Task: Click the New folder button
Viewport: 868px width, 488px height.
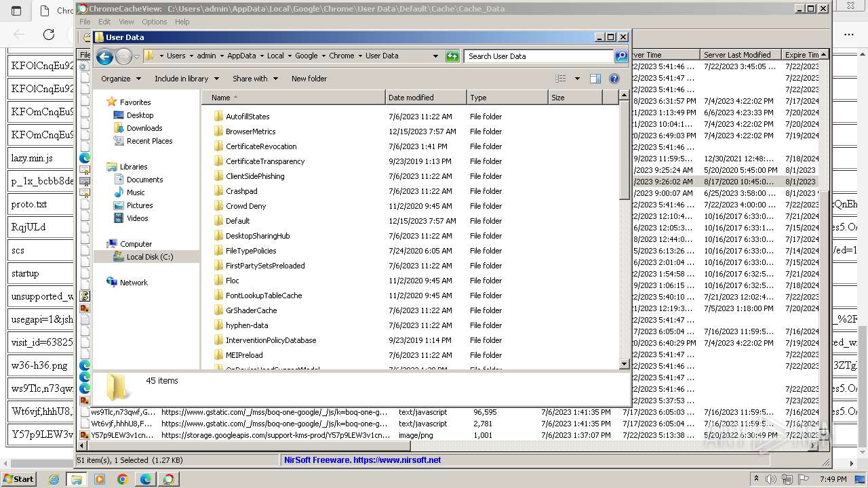Action: pyautogui.click(x=309, y=79)
